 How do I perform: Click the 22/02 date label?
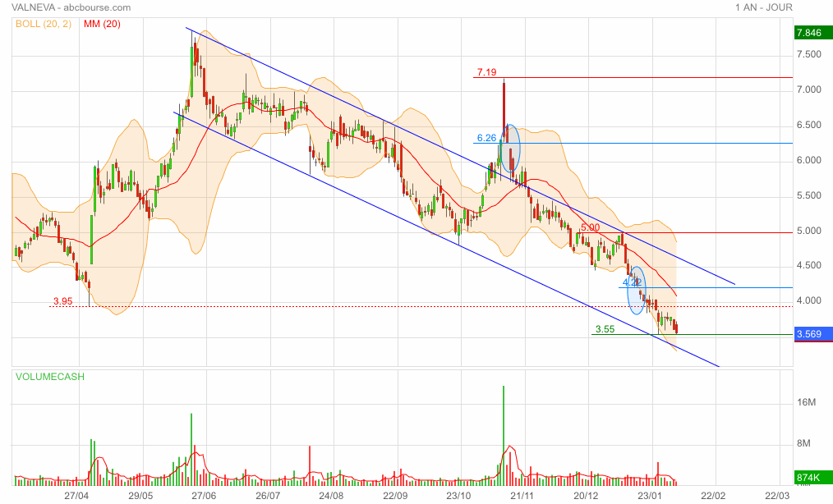tap(713, 496)
